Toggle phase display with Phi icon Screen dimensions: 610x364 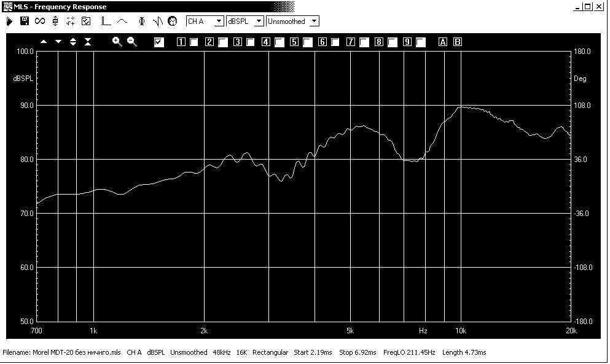[142, 21]
